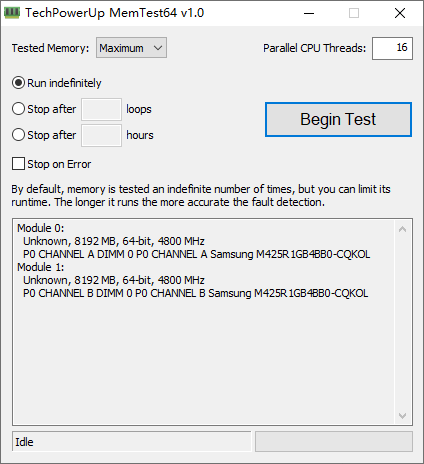Select Stop after hours radio button
The width and height of the screenshot is (424, 464).
coord(18,135)
